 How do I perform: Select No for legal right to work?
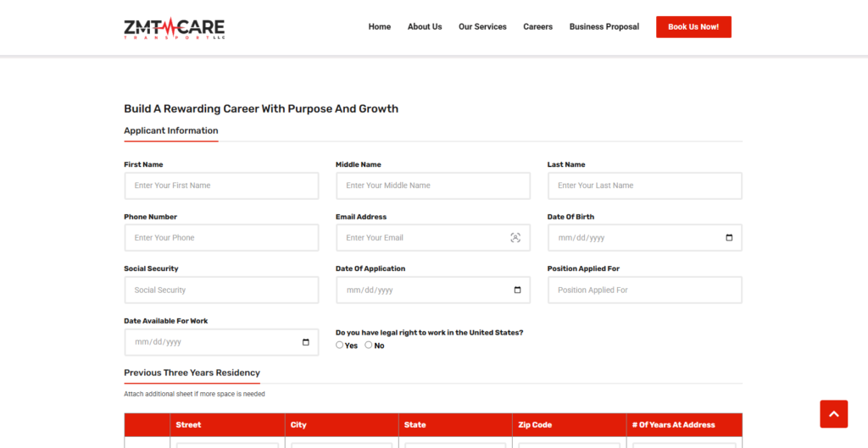pyautogui.click(x=369, y=346)
